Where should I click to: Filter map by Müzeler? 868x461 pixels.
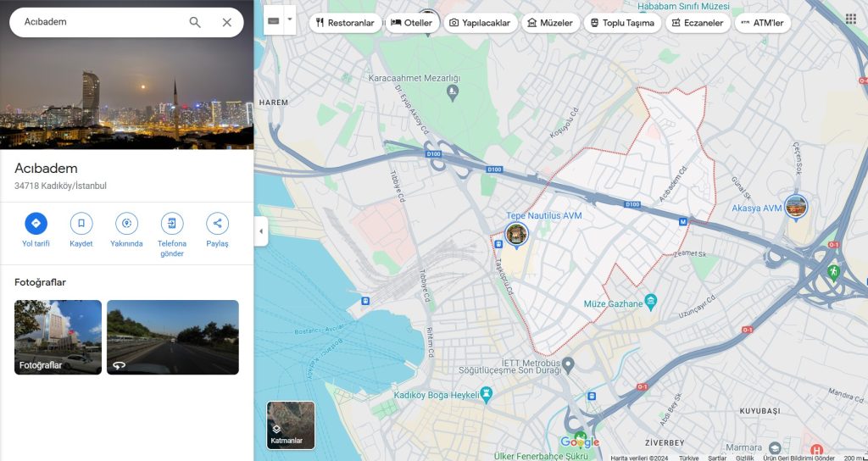coord(550,23)
